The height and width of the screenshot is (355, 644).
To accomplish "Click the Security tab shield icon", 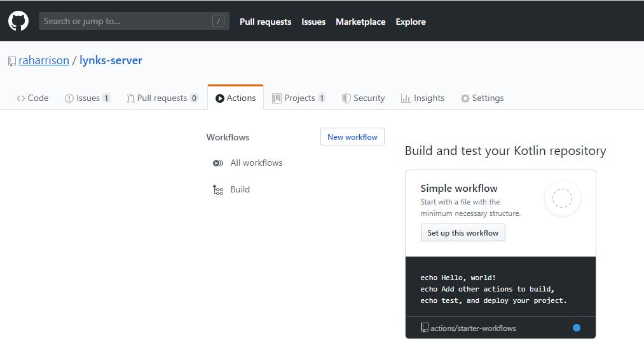I will tap(346, 98).
